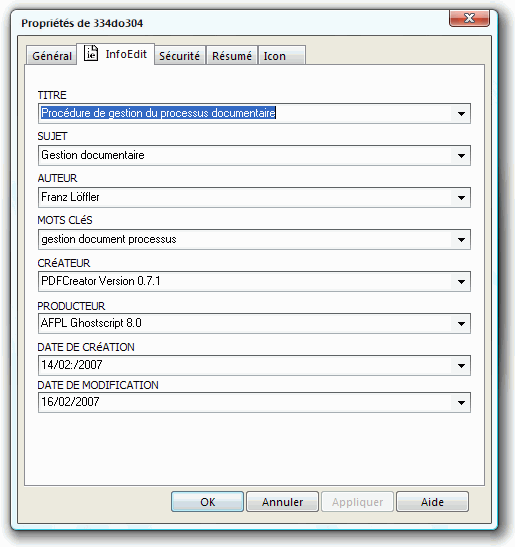
Task: Open the MOTS CLÉS dropdown arrow
Action: [461, 240]
